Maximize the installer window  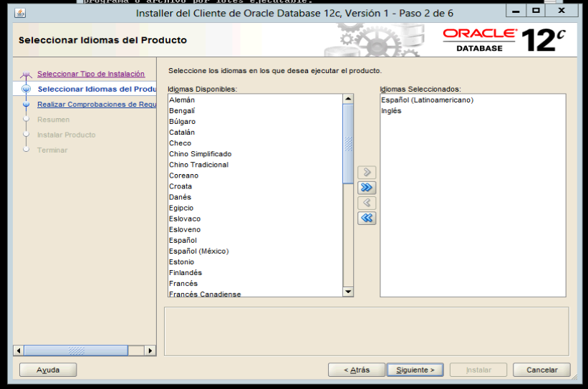point(536,11)
